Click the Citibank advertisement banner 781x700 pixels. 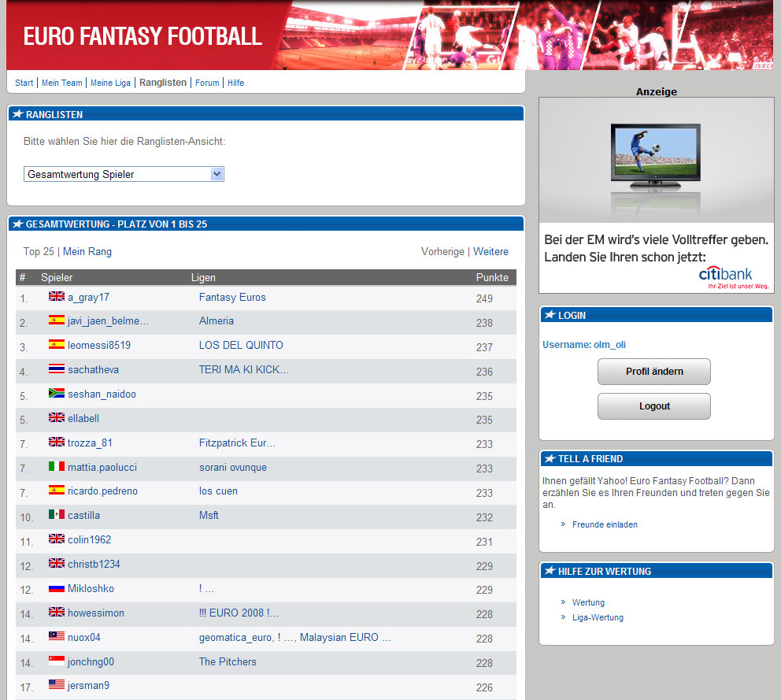click(x=657, y=195)
